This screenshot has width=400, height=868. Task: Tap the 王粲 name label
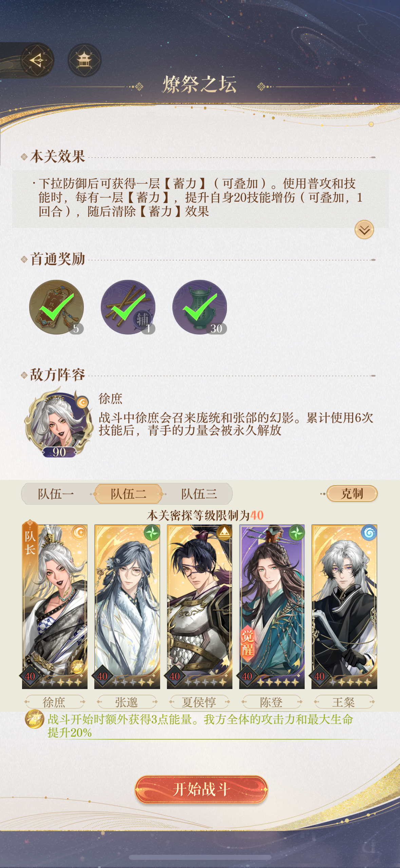[344, 702]
